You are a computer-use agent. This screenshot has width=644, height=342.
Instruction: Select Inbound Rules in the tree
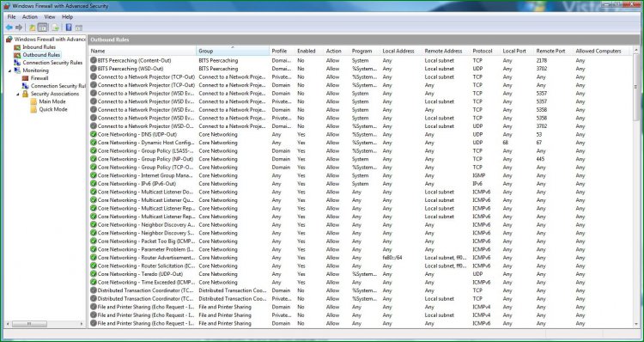point(39,47)
